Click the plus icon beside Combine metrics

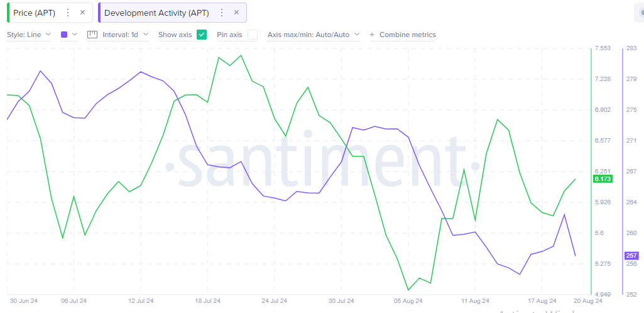(372, 35)
